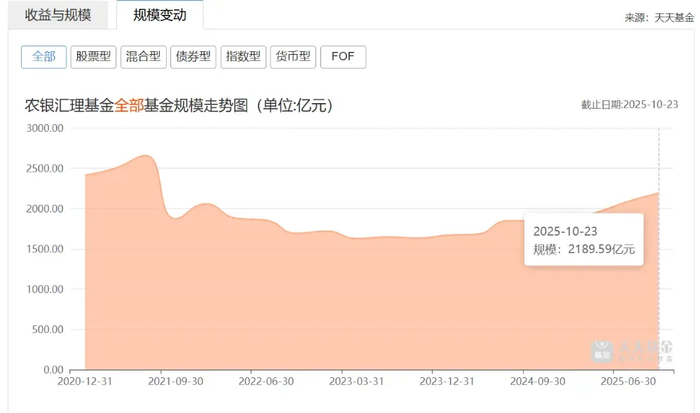Click the tooltip value 规模：2189.59亿元
This screenshot has width=700, height=413.
(584, 249)
